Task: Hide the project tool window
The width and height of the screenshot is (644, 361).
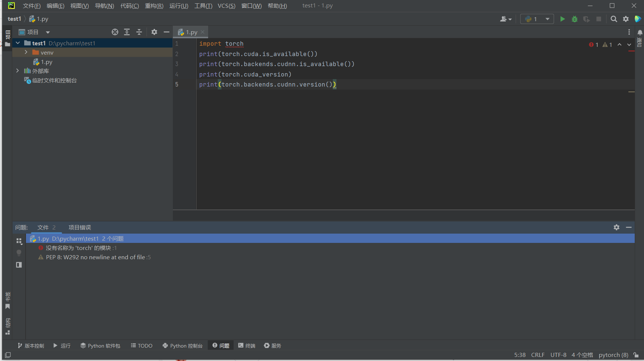Action: 167,32
